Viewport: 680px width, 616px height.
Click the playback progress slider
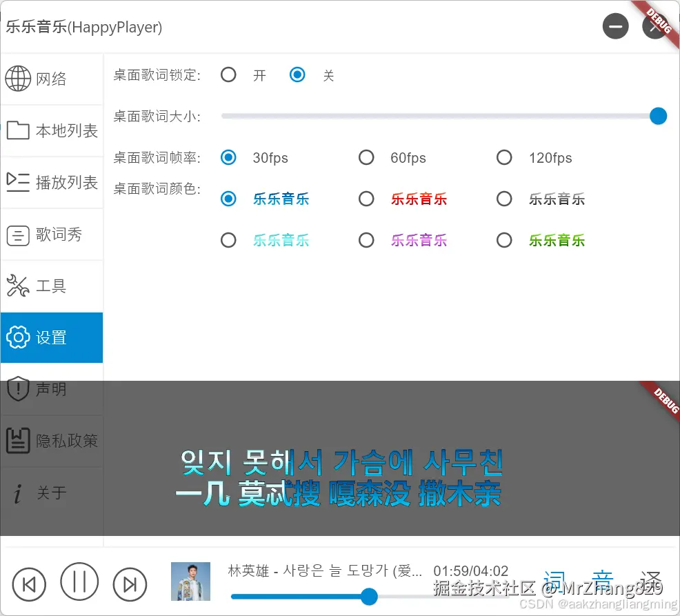[369, 597]
